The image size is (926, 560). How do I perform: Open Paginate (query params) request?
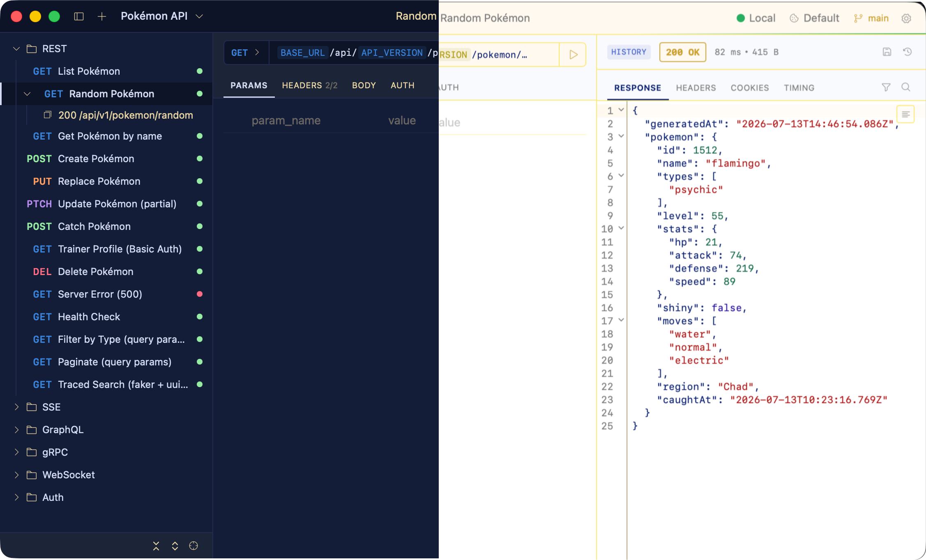[107, 362]
